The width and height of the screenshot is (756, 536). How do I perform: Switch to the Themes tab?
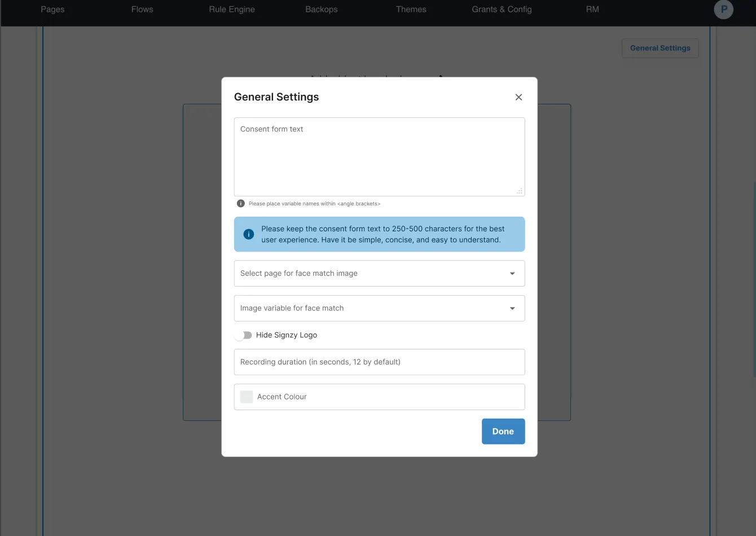pyautogui.click(x=411, y=10)
